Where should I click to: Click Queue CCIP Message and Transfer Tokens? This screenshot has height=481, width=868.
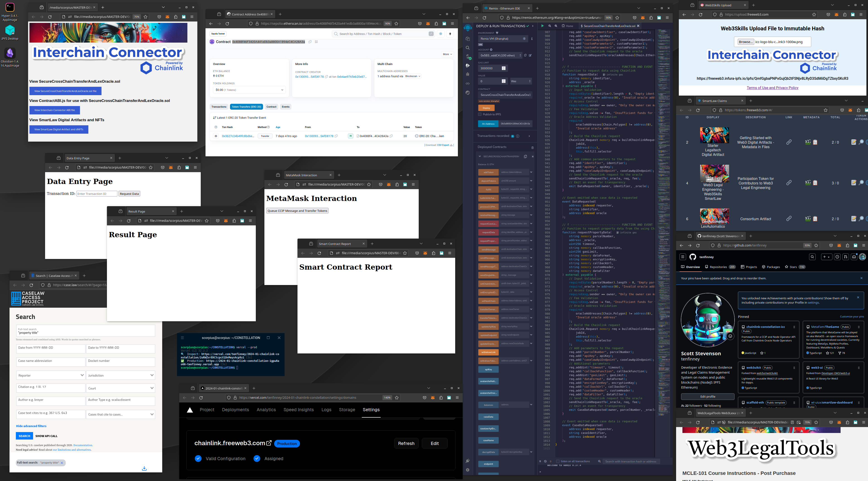coord(297,211)
